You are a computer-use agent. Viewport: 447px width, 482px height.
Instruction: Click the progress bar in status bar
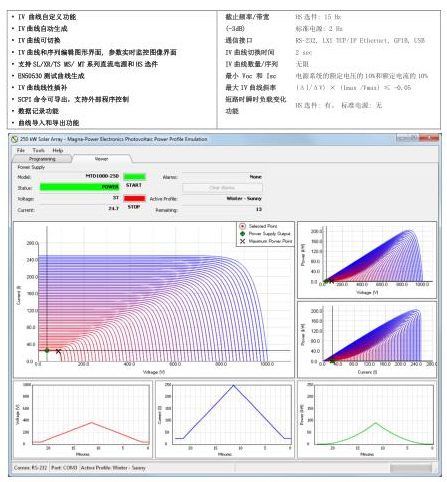(411, 468)
